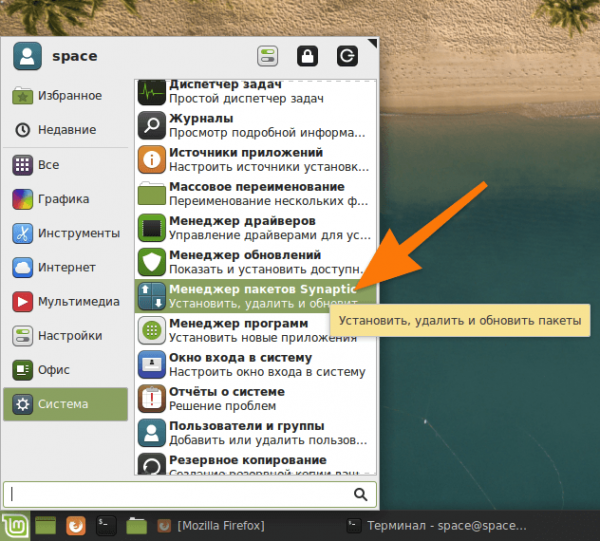Launch Диспетчер задач
Screen dimensions: 600x541
coord(256,92)
